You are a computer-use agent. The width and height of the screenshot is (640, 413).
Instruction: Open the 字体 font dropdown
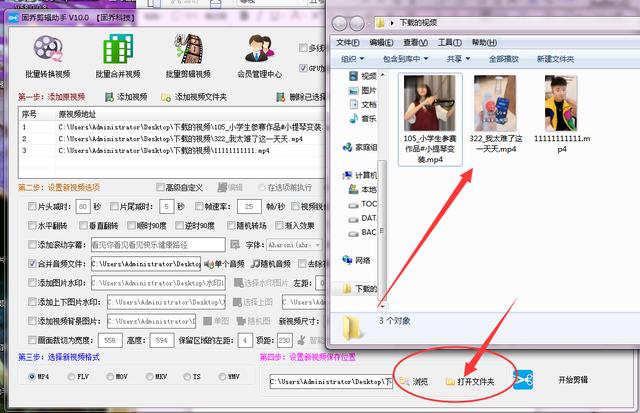tap(294, 245)
